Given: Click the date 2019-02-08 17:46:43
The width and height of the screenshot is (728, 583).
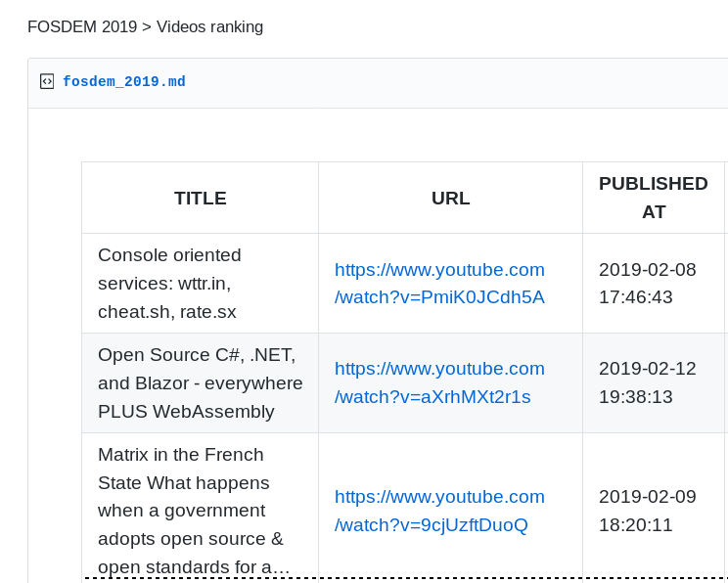Looking at the screenshot, I should coord(647,283).
